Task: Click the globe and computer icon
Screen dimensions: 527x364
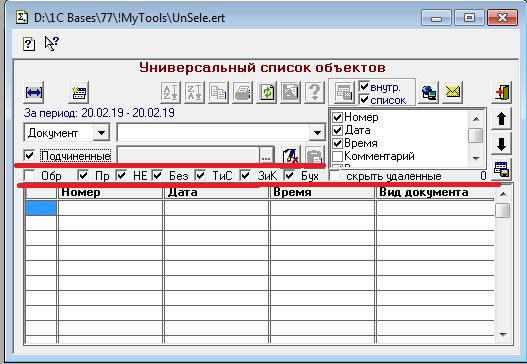Action: point(428,92)
